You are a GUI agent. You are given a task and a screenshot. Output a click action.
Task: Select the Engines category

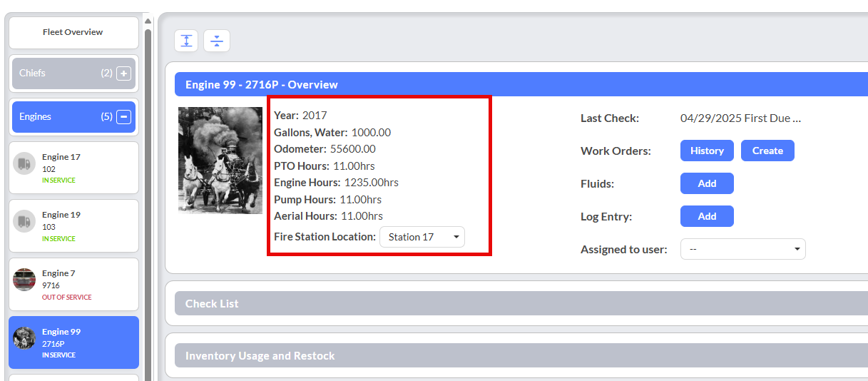[x=57, y=117]
